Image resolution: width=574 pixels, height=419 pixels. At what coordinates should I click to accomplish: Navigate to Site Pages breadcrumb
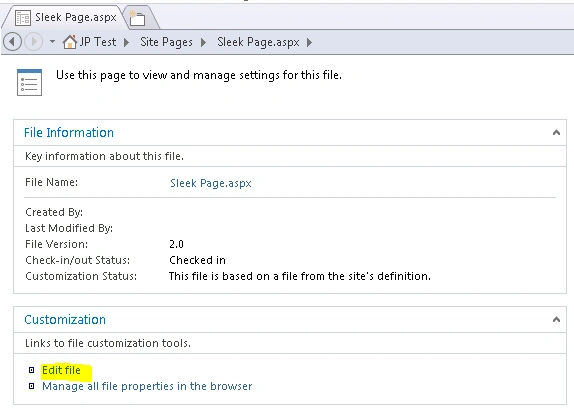point(166,42)
